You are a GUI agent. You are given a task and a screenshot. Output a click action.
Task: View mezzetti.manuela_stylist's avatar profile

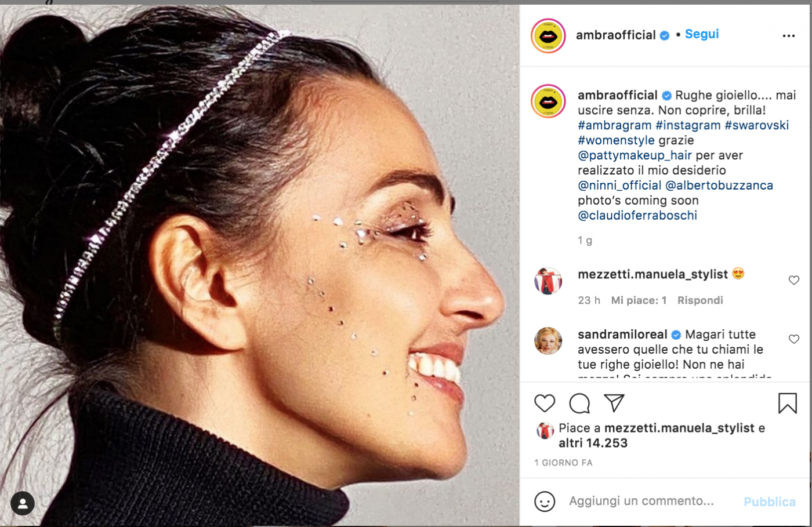click(548, 281)
